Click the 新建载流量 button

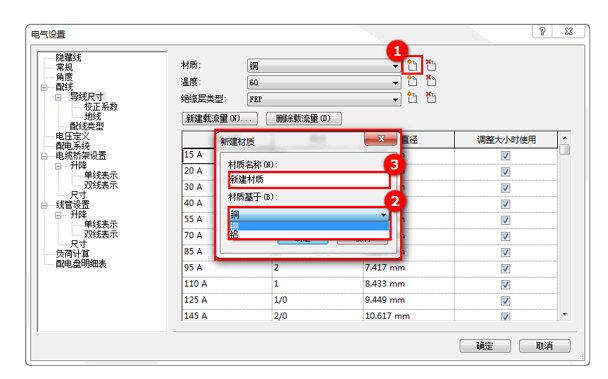point(219,119)
